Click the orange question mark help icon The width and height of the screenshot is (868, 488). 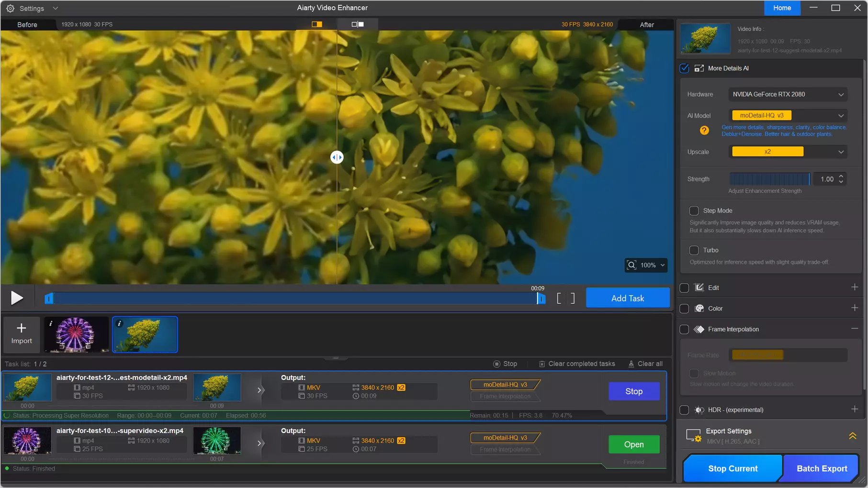point(704,130)
